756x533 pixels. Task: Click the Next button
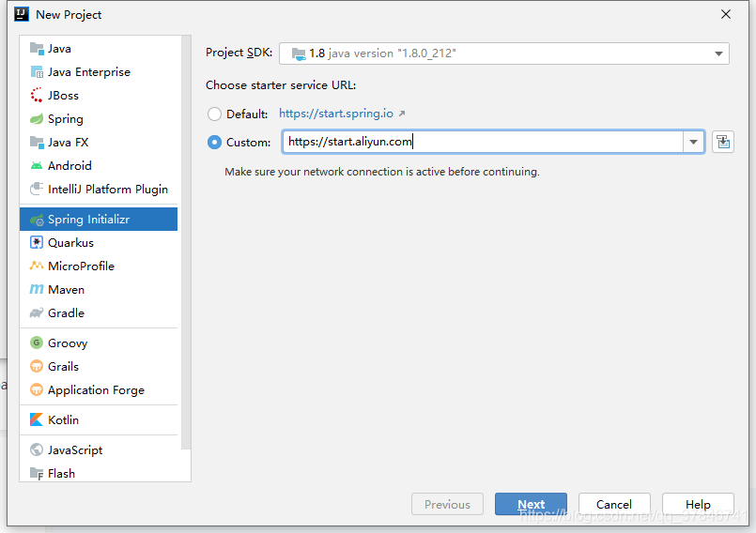click(531, 504)
